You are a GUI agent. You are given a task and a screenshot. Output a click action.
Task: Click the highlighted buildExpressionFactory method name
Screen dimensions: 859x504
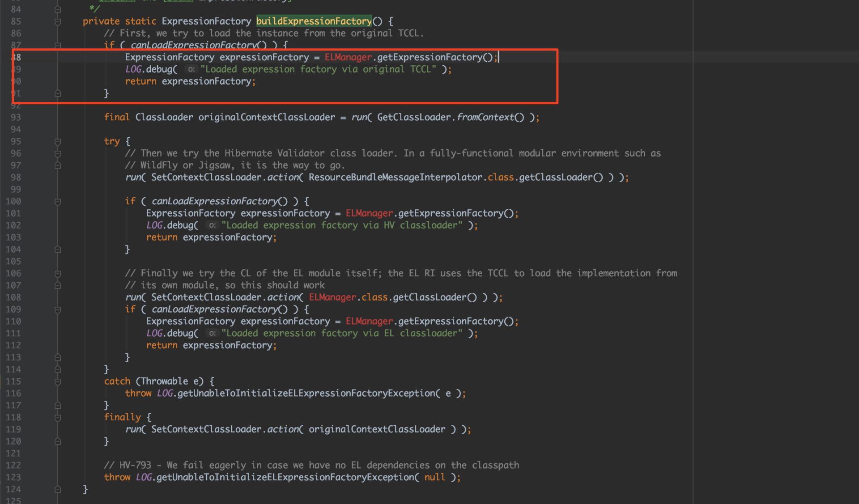tap(314, 21)
